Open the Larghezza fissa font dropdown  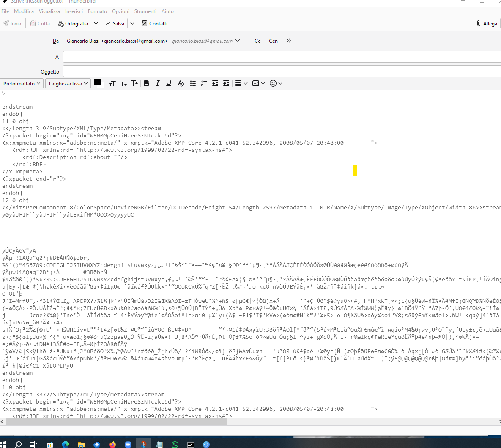(x=68, y=83)
